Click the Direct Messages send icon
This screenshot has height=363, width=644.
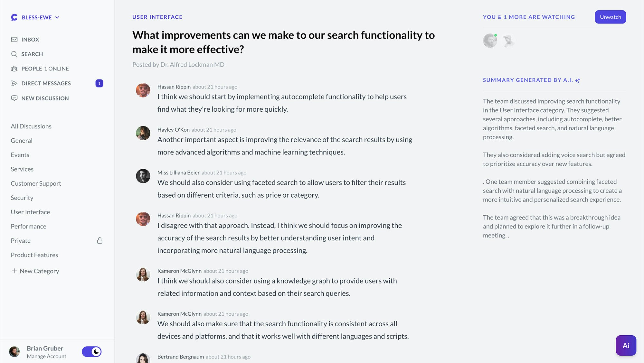14,83
